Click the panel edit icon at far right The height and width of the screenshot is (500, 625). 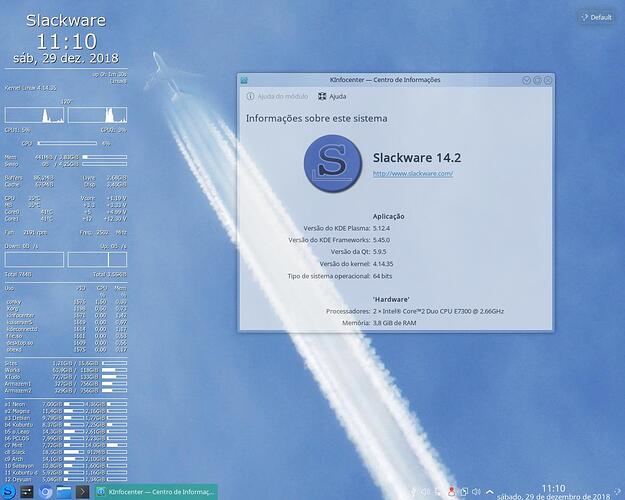(x=619, y=492)
